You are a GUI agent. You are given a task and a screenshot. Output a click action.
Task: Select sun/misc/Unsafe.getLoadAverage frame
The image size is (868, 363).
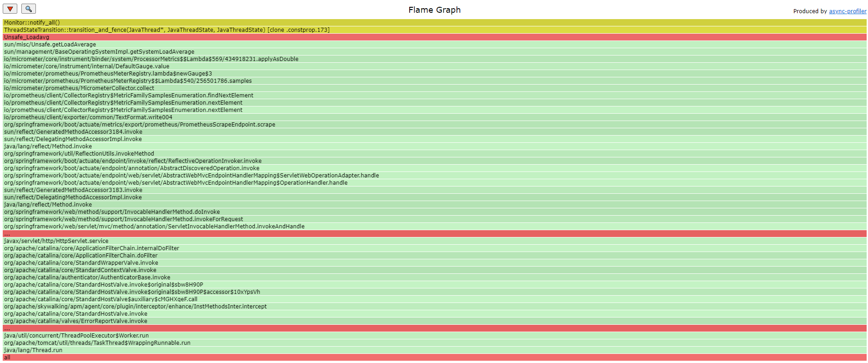[x=434, y=45]
